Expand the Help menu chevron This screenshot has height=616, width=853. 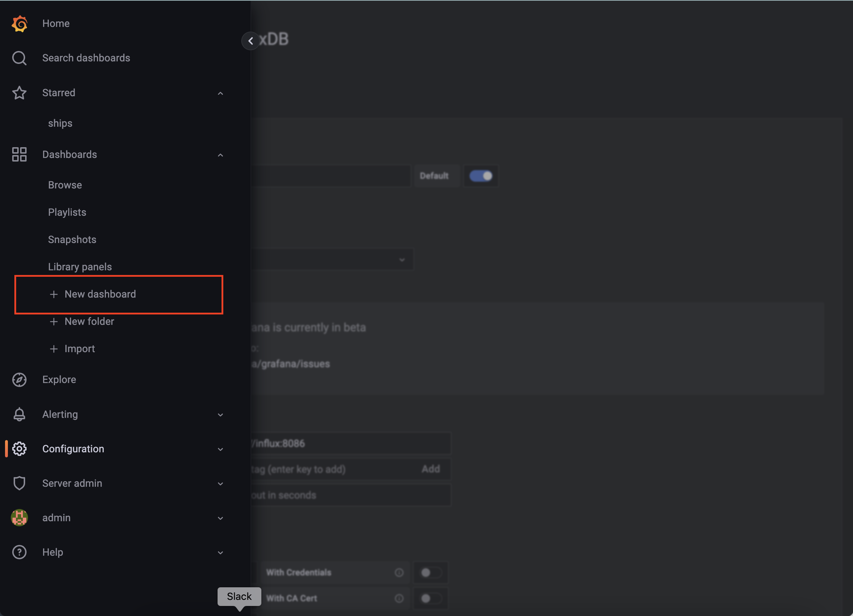220,553
